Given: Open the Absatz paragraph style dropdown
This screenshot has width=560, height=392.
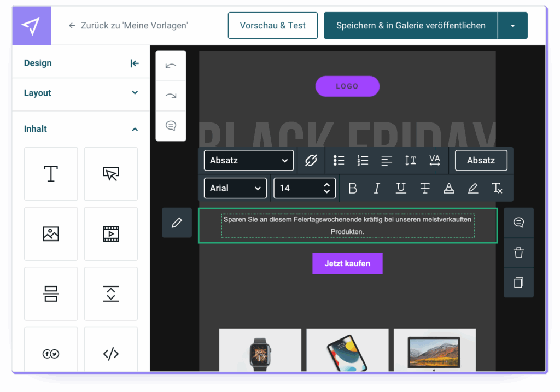Looking at the screenshot, I should [x=248, y=160].
